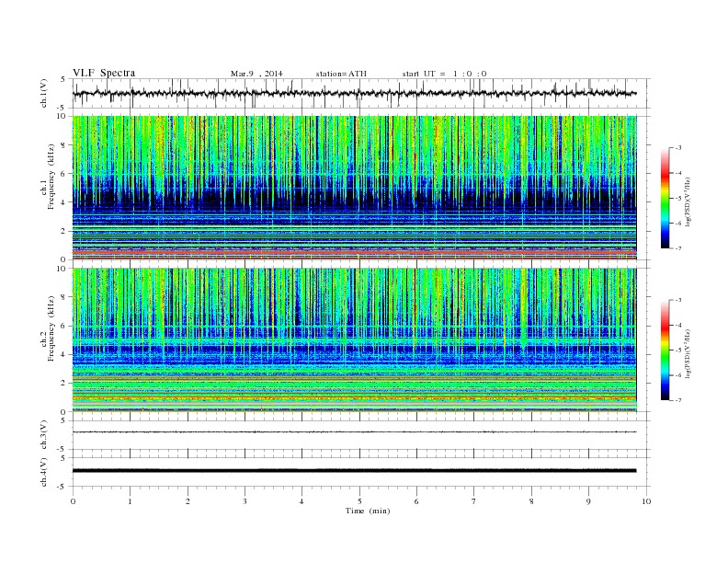728x563 pixels.
Task: Click the time axis tick label "7"
Action: click(x=474, y=501)
